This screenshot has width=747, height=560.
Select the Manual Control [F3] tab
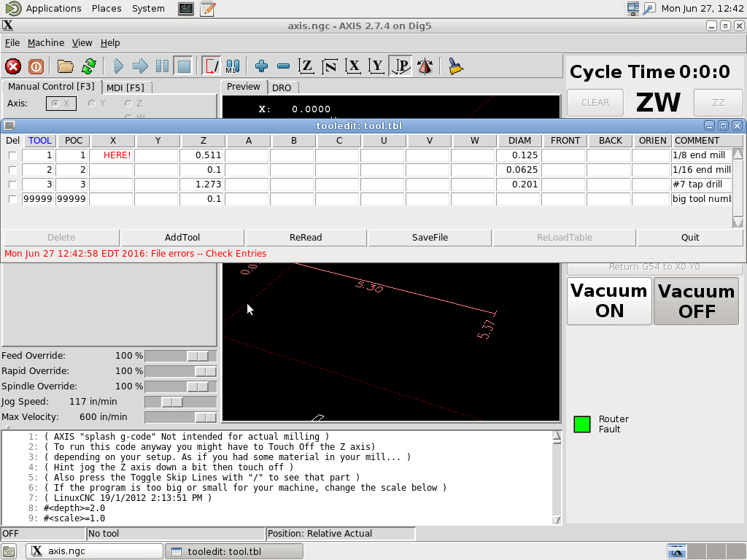click(52, 87)
